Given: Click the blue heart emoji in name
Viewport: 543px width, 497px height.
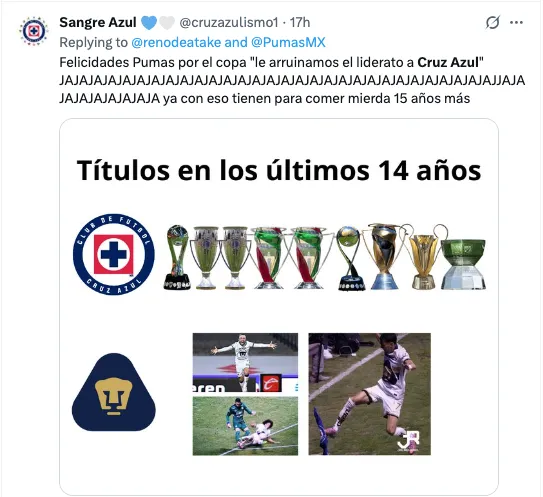Looking at the screenshot, I should click(149, 23).
